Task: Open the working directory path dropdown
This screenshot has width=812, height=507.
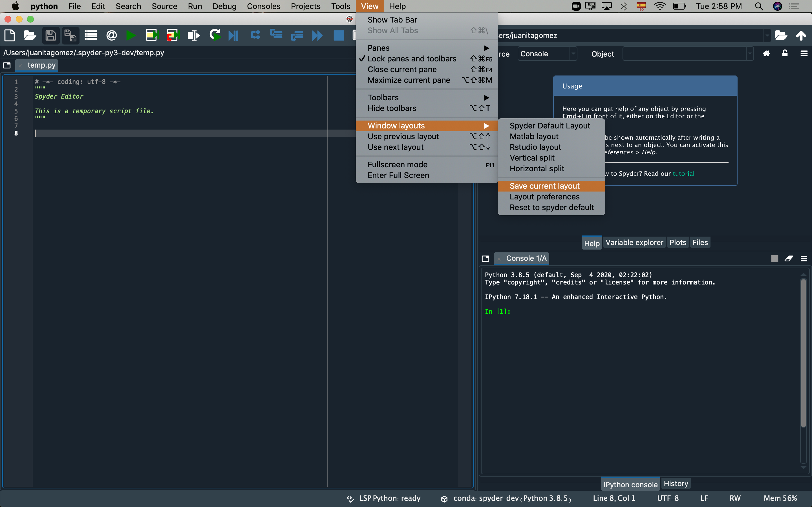Action: coord(767,35)
